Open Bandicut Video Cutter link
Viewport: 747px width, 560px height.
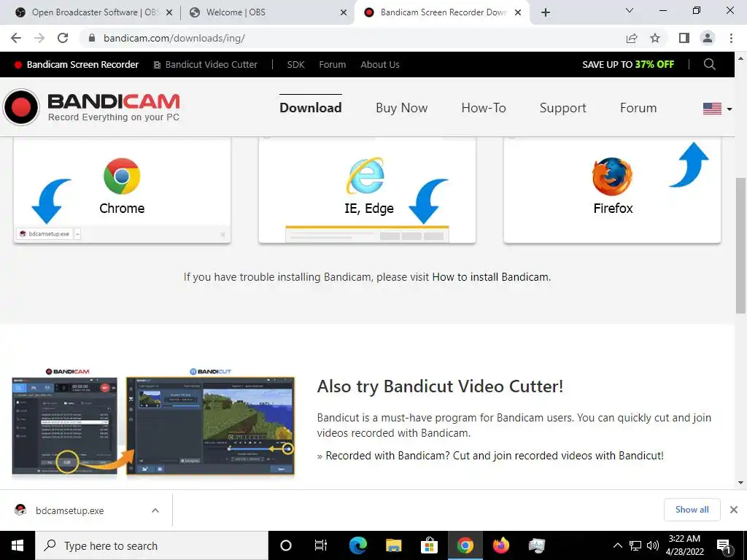(x=205, y=65)
